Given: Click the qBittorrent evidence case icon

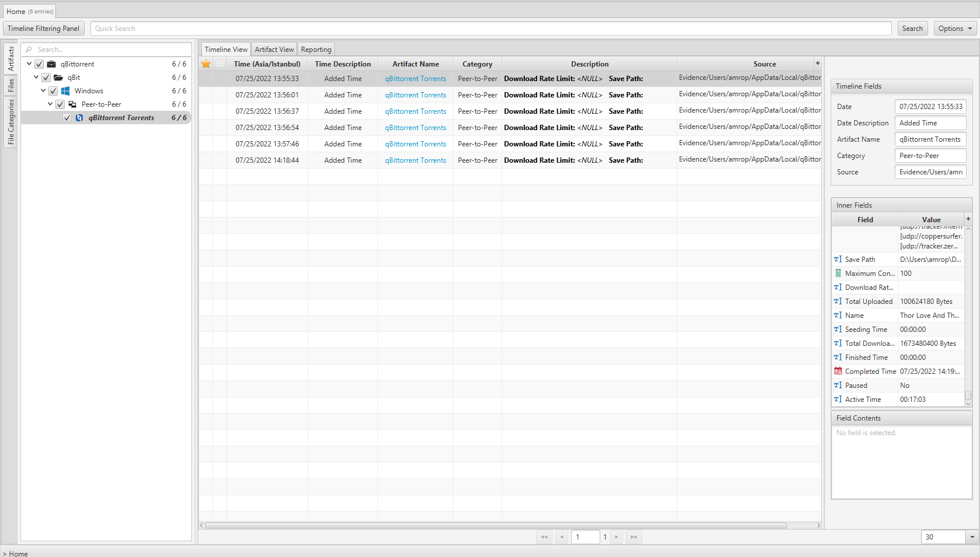Looking at the screenshot, I should pyautogui.click(x=51, y=64).
